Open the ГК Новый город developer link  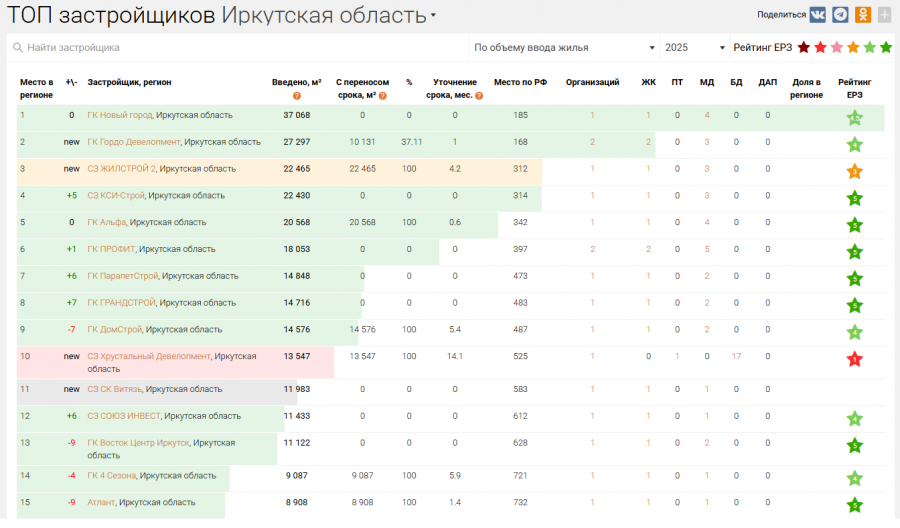click(x=120, y=115)
